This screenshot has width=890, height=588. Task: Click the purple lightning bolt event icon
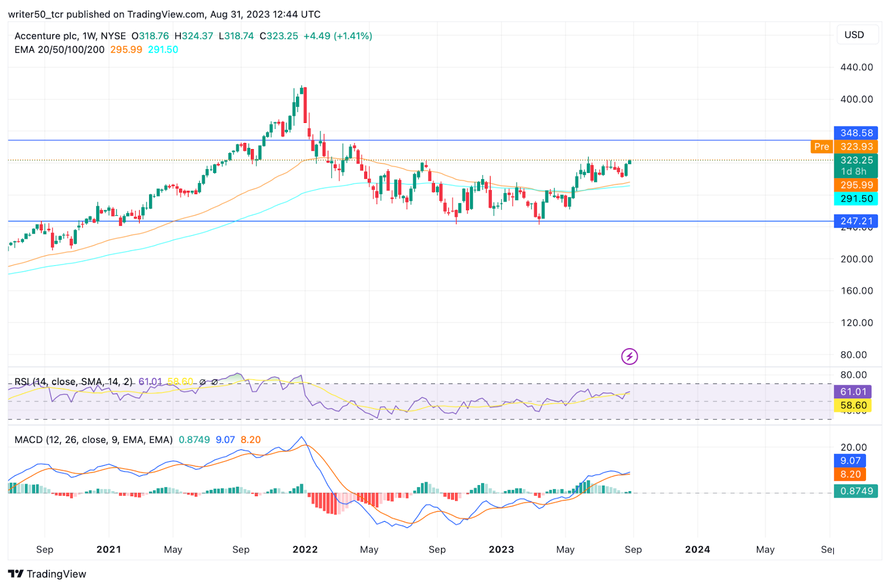tap(629, 356)
